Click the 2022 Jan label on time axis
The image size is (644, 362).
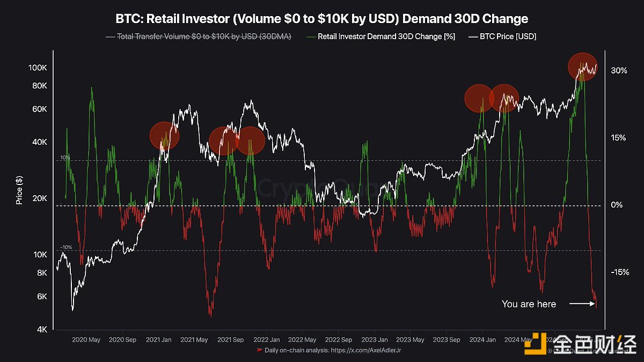click(266, 339)
